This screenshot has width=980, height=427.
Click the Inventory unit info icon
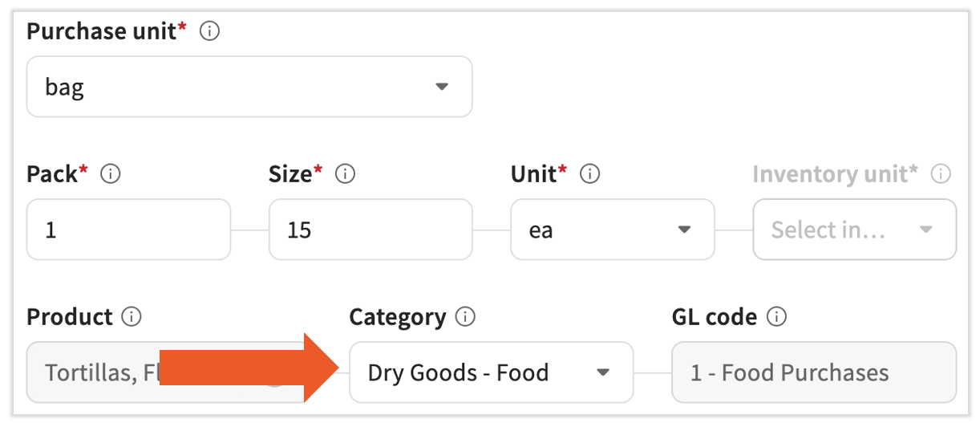(942, 174)
